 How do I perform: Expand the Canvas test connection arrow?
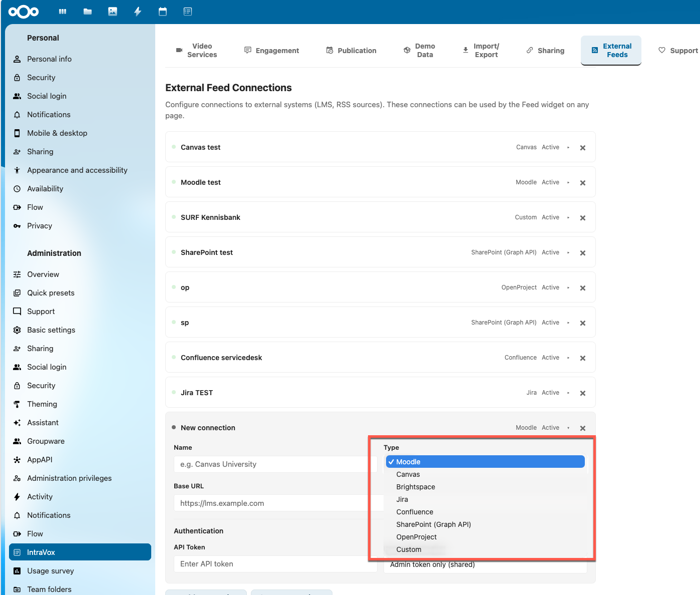568,147
